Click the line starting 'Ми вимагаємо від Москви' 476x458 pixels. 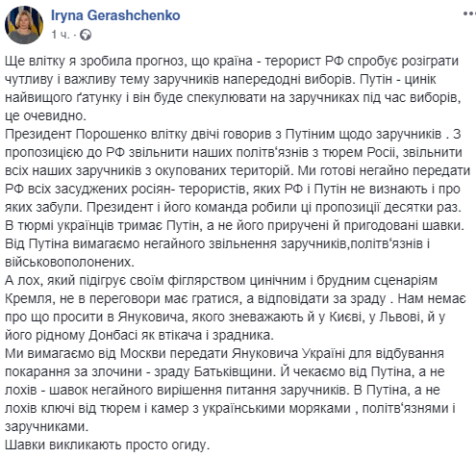pos(224,354)
